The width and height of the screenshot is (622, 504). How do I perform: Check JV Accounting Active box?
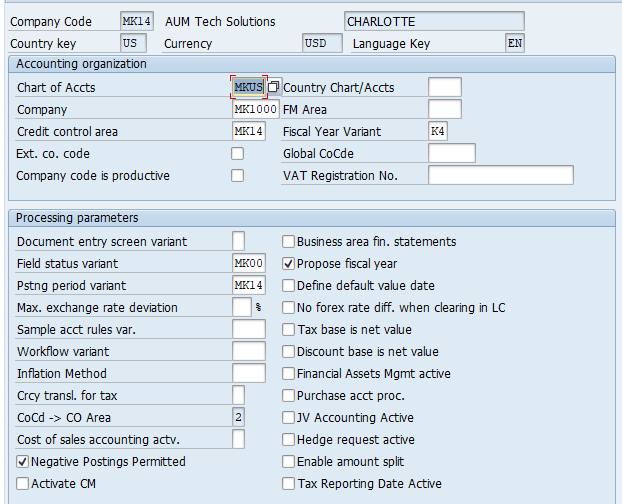[x=289, y=418]
